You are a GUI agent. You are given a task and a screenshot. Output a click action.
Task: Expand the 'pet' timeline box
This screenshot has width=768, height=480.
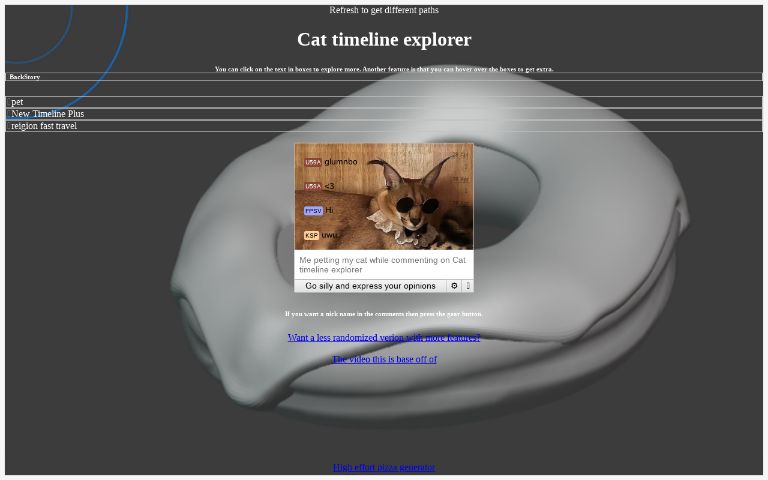pyautogui.click(x=18, y=102)
